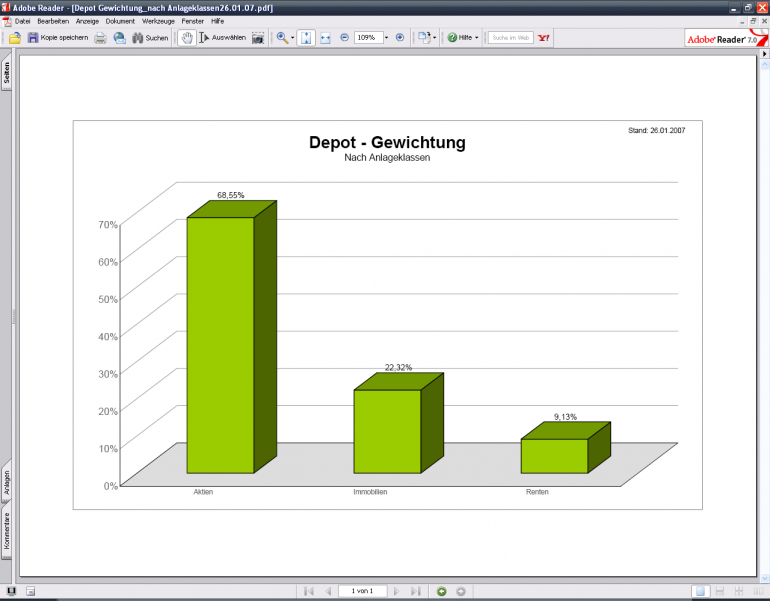Restore the document window in menu bar
770x601 pixels.
753,21
